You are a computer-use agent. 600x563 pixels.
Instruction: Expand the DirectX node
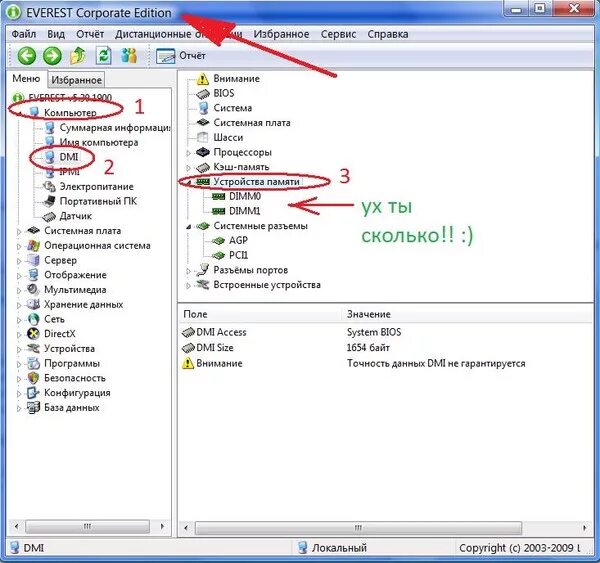pyautogui.click(x=18, y=335)
